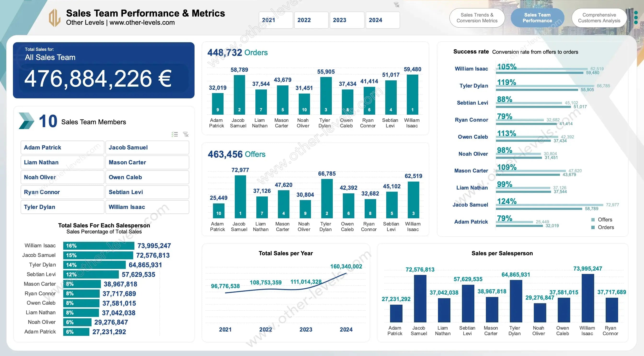The width and height of the screenshot is (644, 356).
Task: Open Sales Trends & Conversion Metrics tab
Action: 477,18
